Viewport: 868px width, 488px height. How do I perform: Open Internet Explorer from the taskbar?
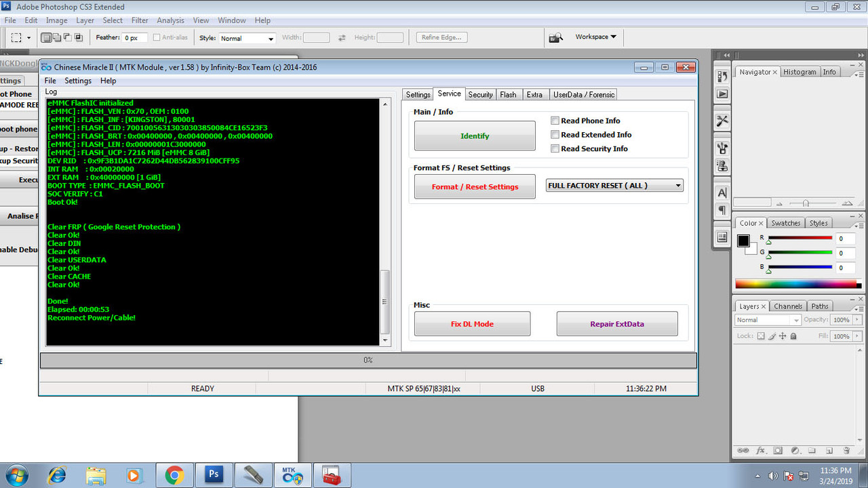(x=58, y=475)
